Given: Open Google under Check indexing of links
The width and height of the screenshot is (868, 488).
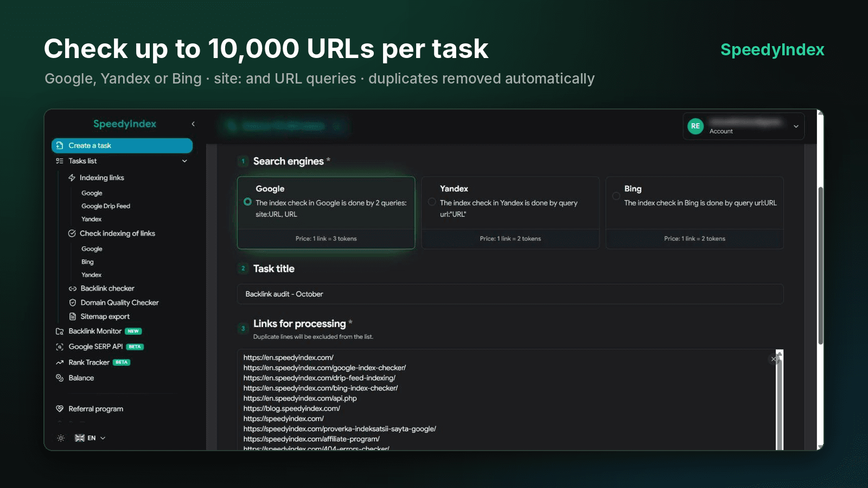Looking at the screenshot, I should [92, 249].
